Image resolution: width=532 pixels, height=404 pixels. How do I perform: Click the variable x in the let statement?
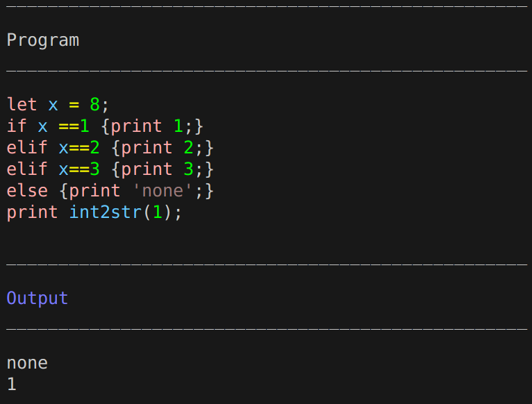(53, 105)
